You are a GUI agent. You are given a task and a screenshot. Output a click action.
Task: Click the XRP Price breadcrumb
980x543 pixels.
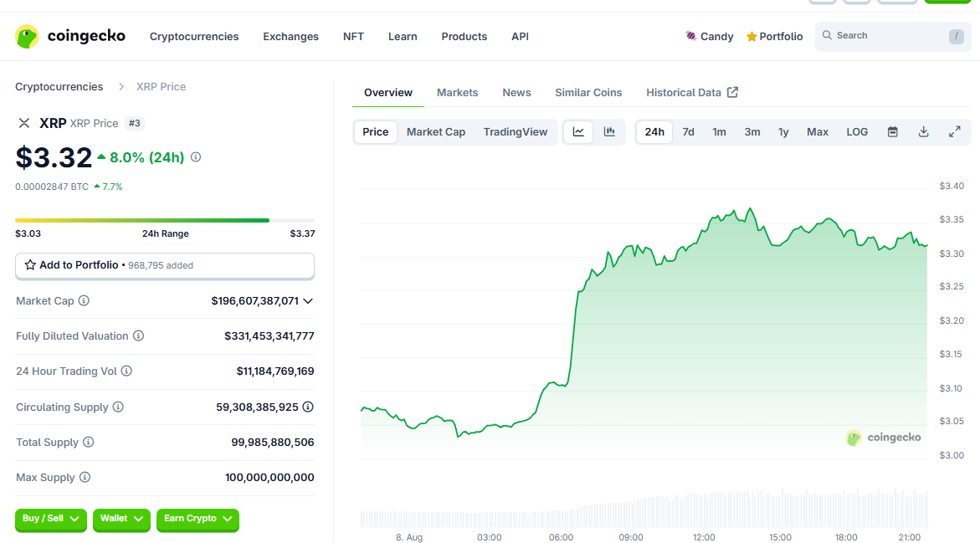(161, 87)
